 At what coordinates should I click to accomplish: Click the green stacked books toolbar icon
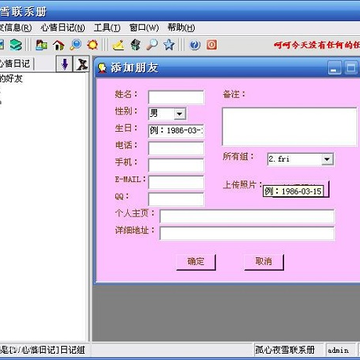[15, 44]
